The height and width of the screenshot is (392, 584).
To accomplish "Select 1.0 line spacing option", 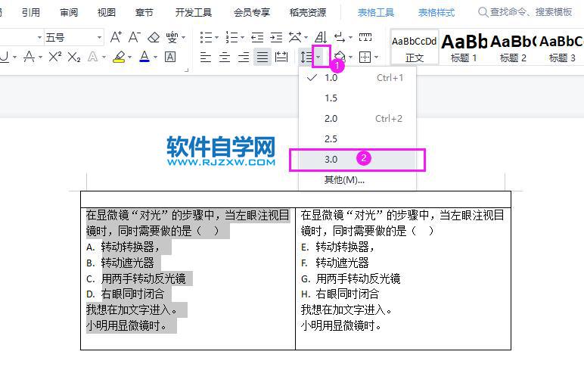I will (x=357, y=77).
